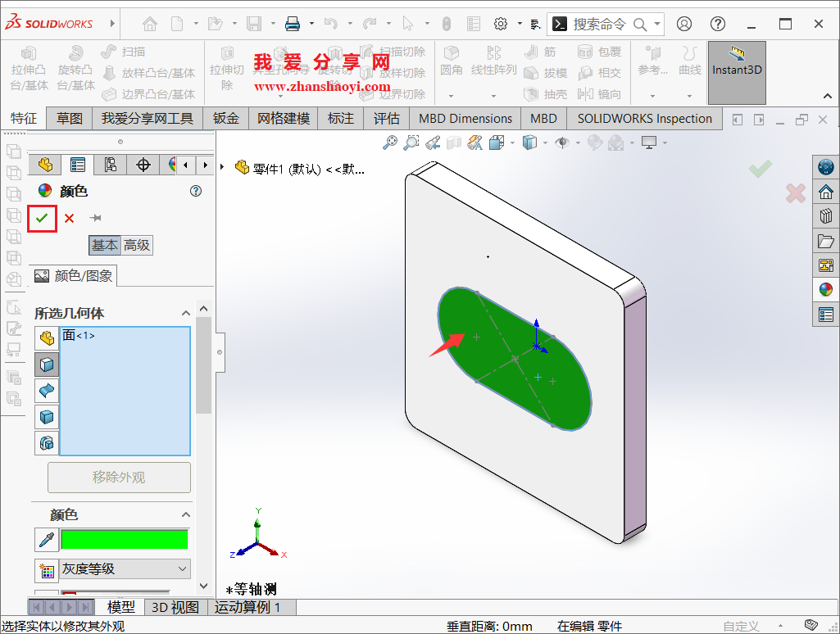Pick the green color swatch

(x=123, y=539)
